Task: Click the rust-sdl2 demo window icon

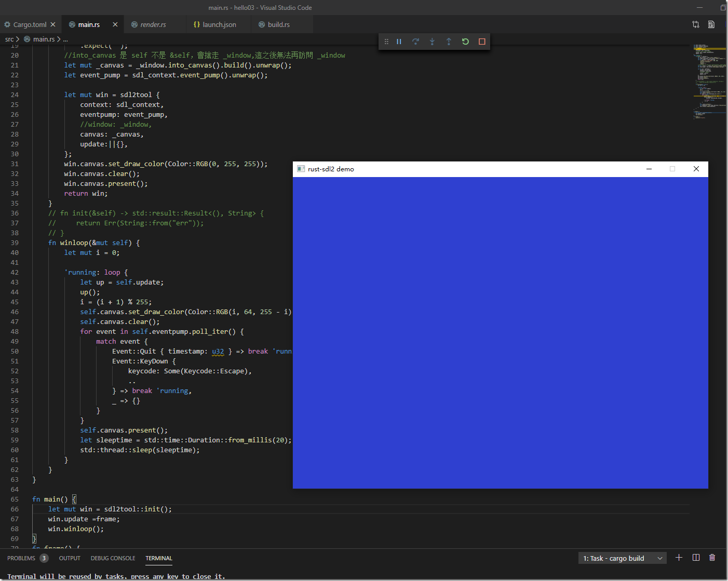Action: [x=301, y=169]
